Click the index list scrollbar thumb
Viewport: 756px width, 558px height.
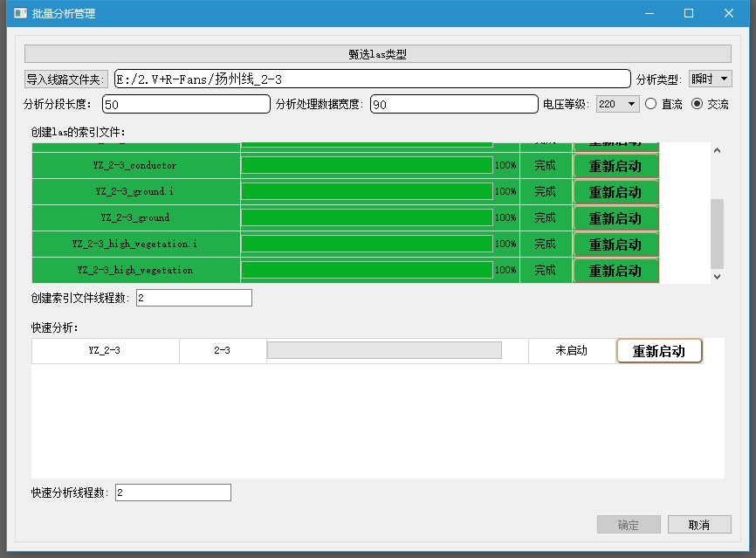tap(717, 233)
